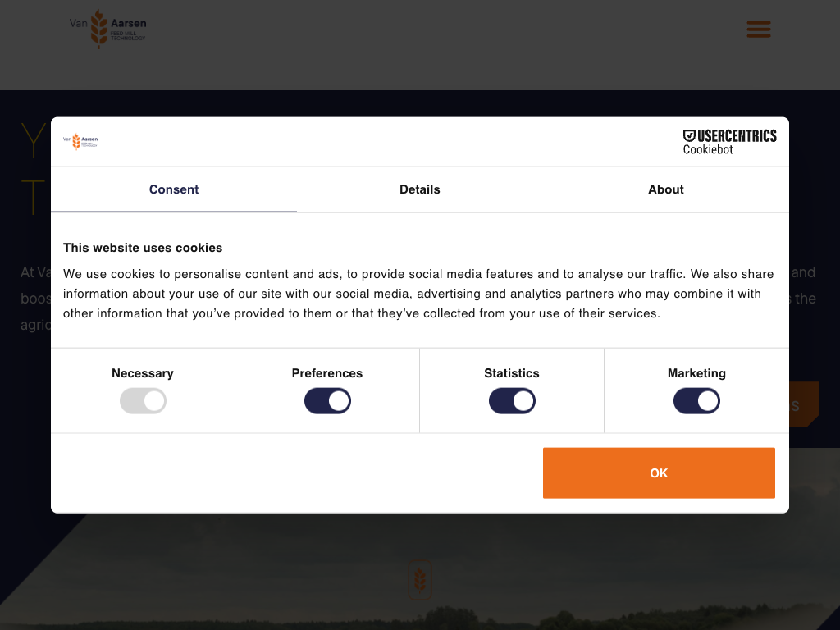Screen dimensions: 840x630
Task: Switch off the Marketing cookies toggle
Action: pos(696,401)
